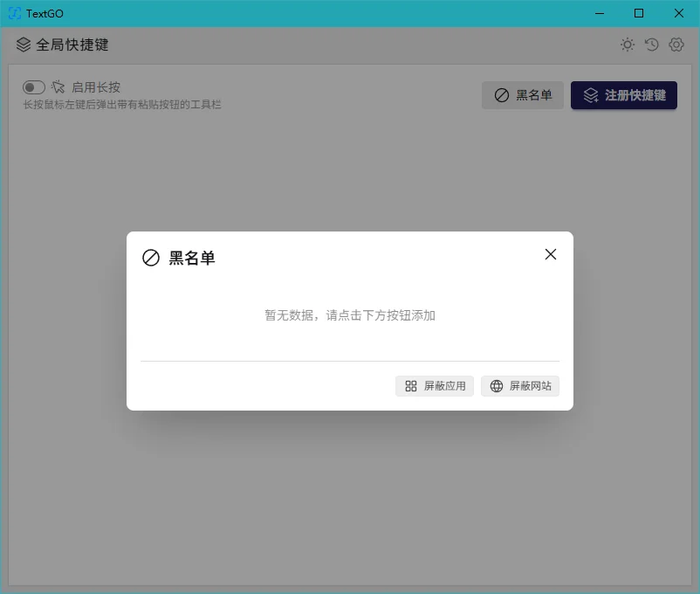Click the sun theme toggle icon
Screen dimensions: 700x594
point(628,45)
